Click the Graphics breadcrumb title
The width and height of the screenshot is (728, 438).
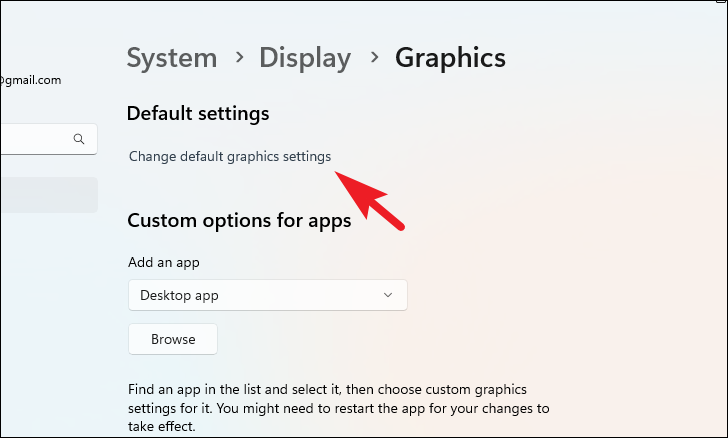tap(450, 59)
